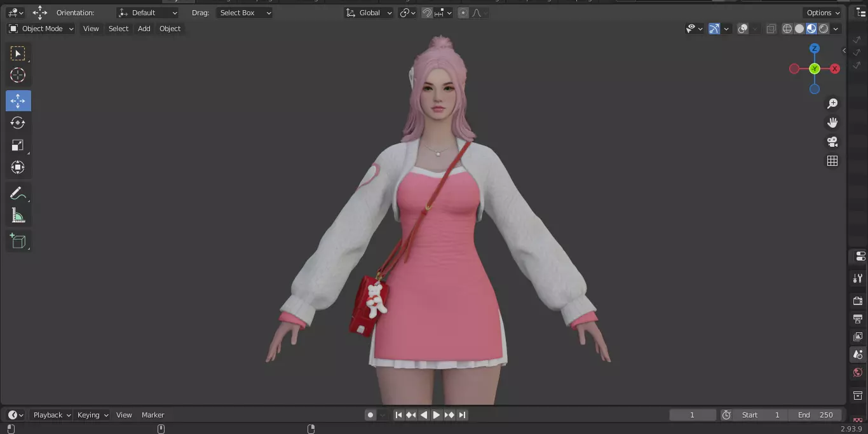Open the outliner editor type icon

pos(861,13)
